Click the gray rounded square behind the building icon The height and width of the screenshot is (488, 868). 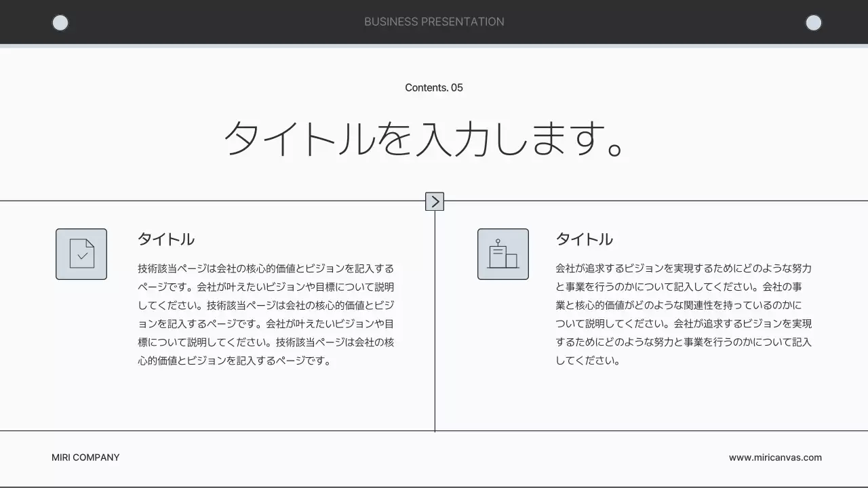[502, 253]
